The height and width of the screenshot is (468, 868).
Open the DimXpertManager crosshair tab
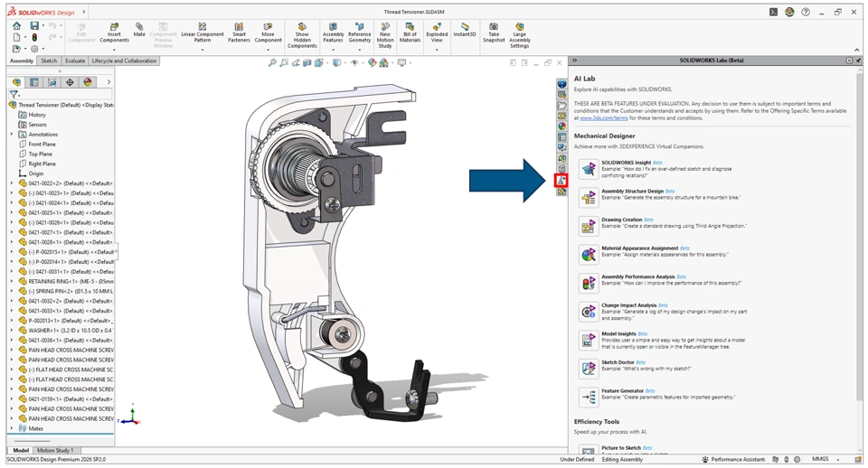(70, 82)
